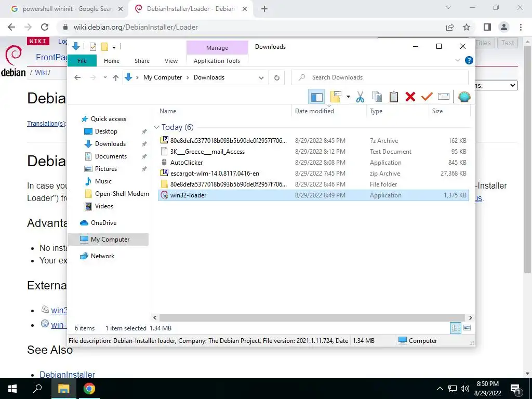This screenshot has height=399, width=532.
Task: Click the Properties icon in Quick Access Toolbar
Action: [x=92, y=47]
